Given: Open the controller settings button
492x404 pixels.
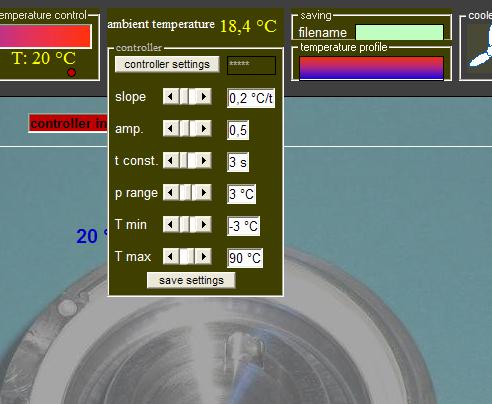Looking at the screenshot, I should tap(167, 64).
